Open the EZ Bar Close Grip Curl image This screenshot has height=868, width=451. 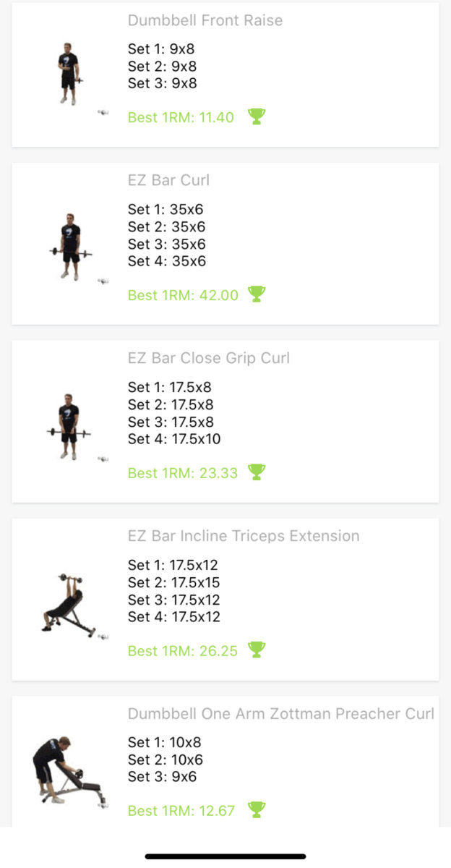(70, 427)
